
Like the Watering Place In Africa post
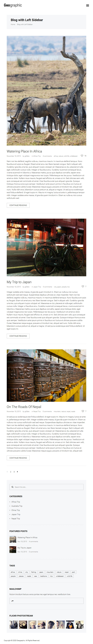(82, 156)
